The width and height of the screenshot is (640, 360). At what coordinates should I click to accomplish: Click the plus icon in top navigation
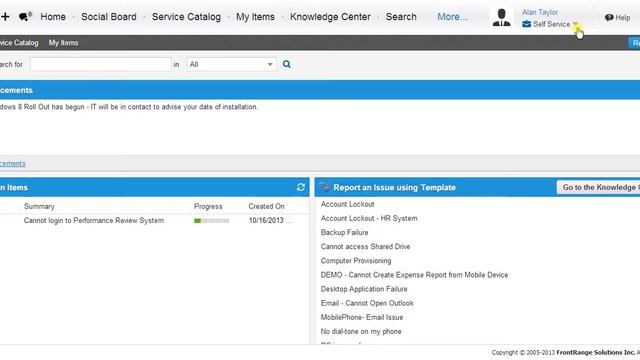pyautogui.click(x=5, y=17)
